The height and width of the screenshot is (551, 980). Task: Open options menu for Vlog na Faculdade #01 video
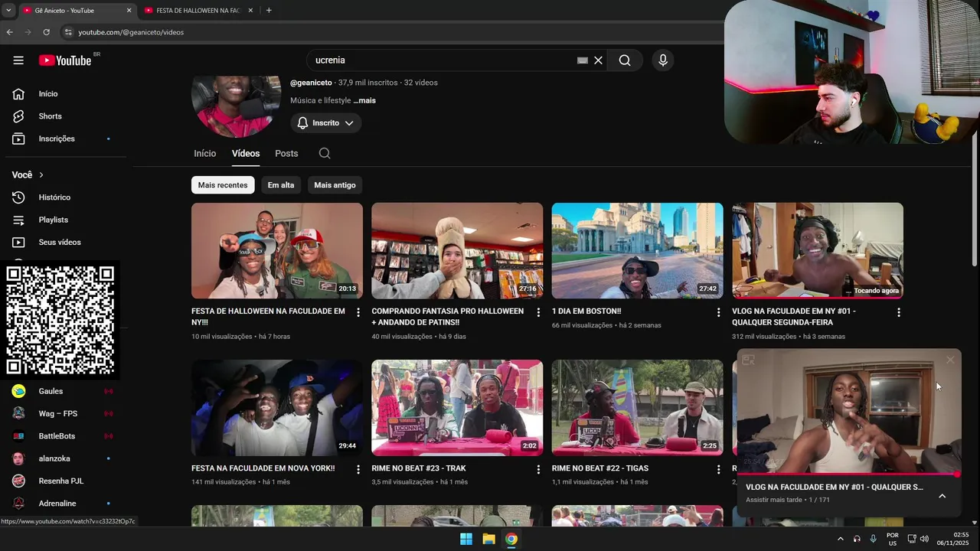click(899, 312)
